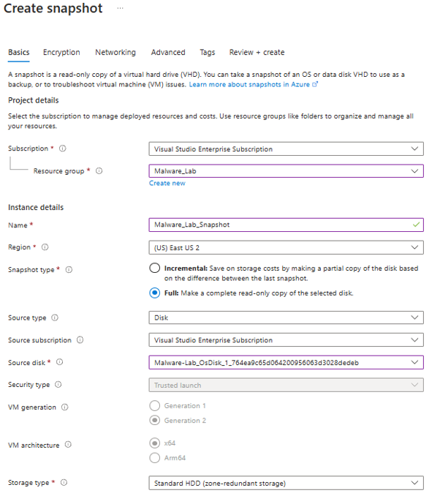Click info icon next to Storage type
Screen dimensions: 440x504
[64, 483]
